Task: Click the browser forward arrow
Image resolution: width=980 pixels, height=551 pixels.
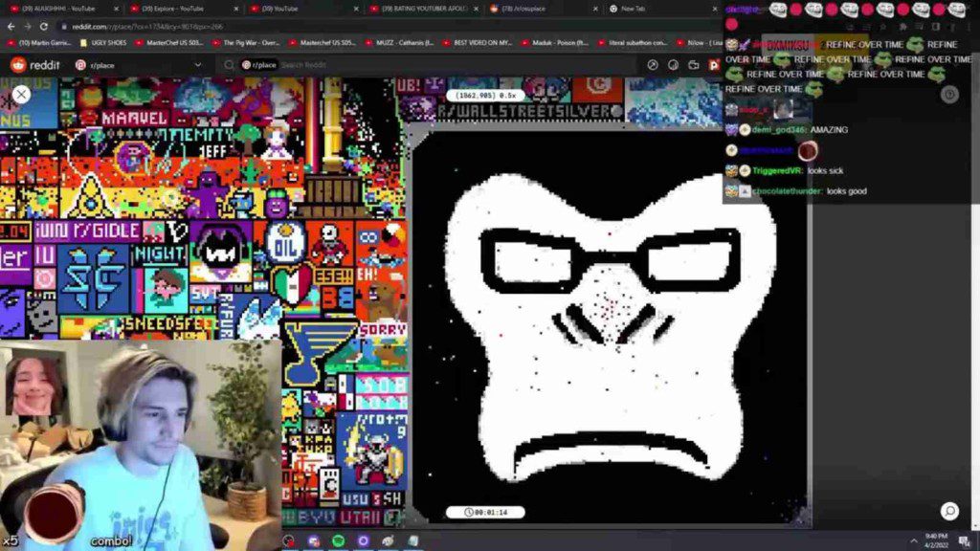Action: pyautogui.click(x=28, y=26)
